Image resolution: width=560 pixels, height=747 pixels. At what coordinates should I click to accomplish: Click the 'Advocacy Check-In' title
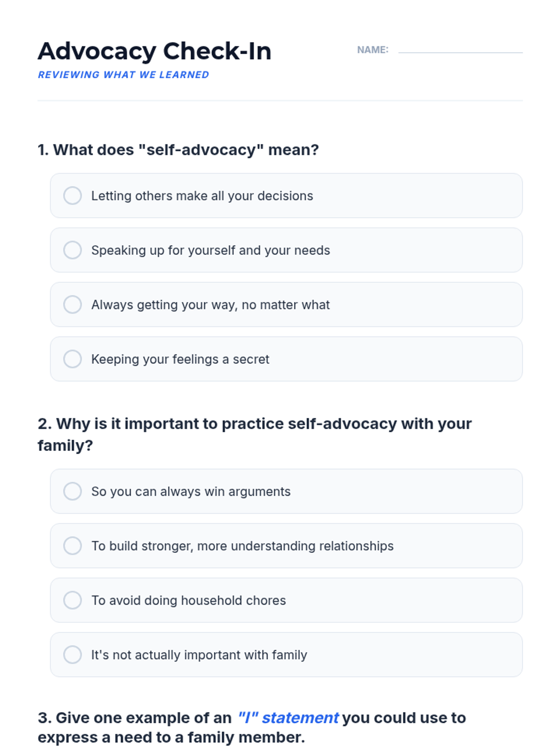[x=154, y=51]
